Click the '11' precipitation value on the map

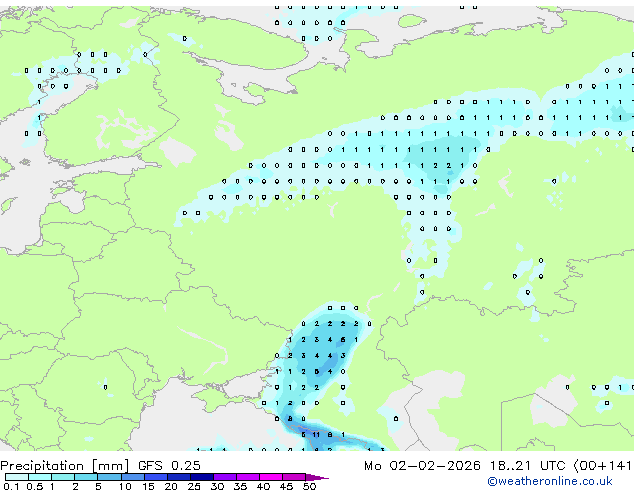316,435
